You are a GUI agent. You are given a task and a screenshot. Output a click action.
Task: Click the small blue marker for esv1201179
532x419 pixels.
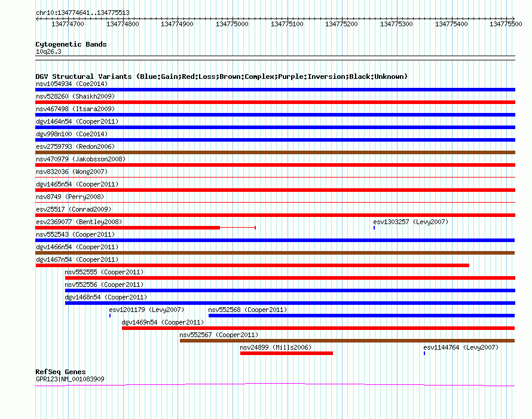[110, 316]
